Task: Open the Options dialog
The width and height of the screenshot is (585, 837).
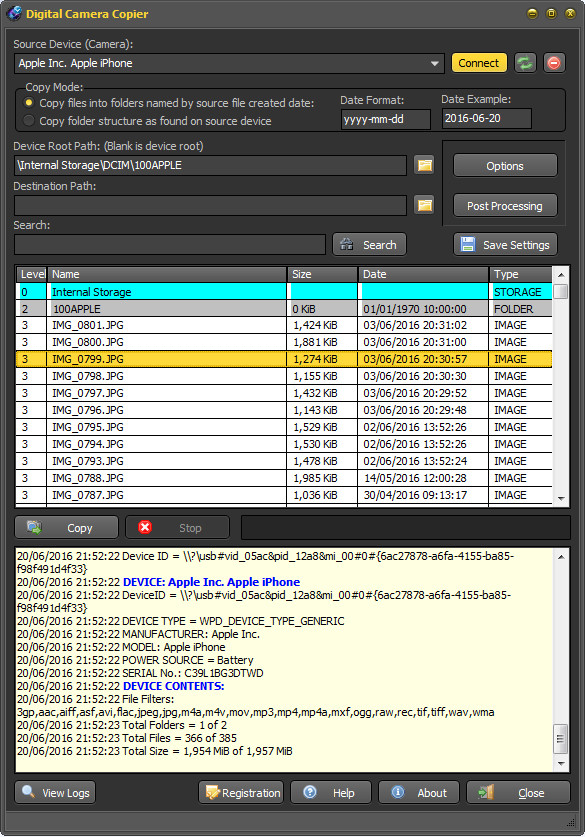Action: click(505, 165)
